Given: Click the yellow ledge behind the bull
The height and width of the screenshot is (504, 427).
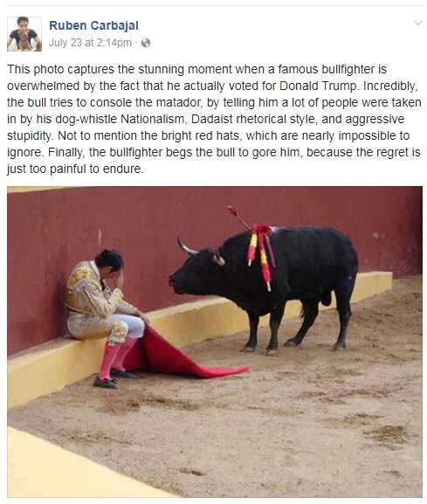Looking at the screenshot, I should 375,287.
